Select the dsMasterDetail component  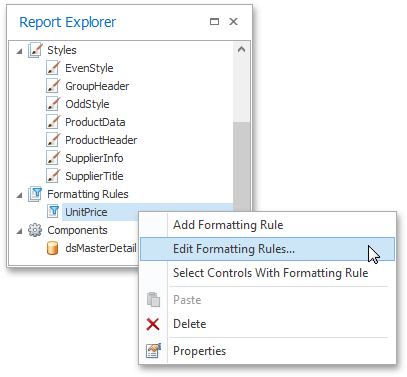click(101, 248)
